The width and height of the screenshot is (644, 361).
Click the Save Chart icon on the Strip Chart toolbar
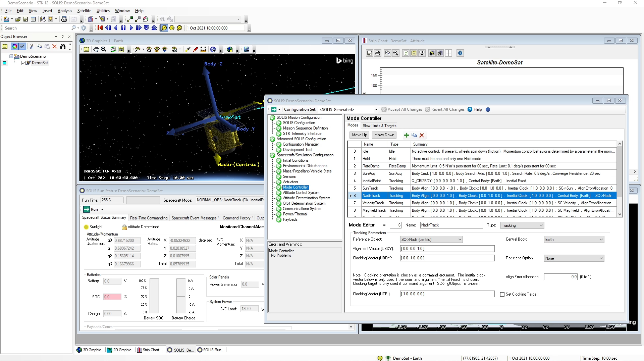369,53
